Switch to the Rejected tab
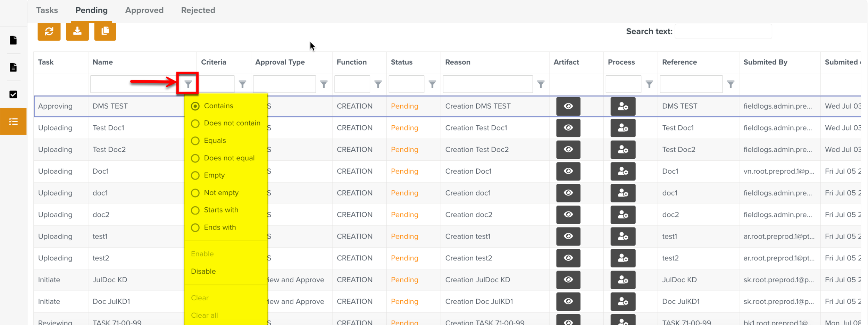This screenshot has height=325, width=868. (x=198, y=10)
